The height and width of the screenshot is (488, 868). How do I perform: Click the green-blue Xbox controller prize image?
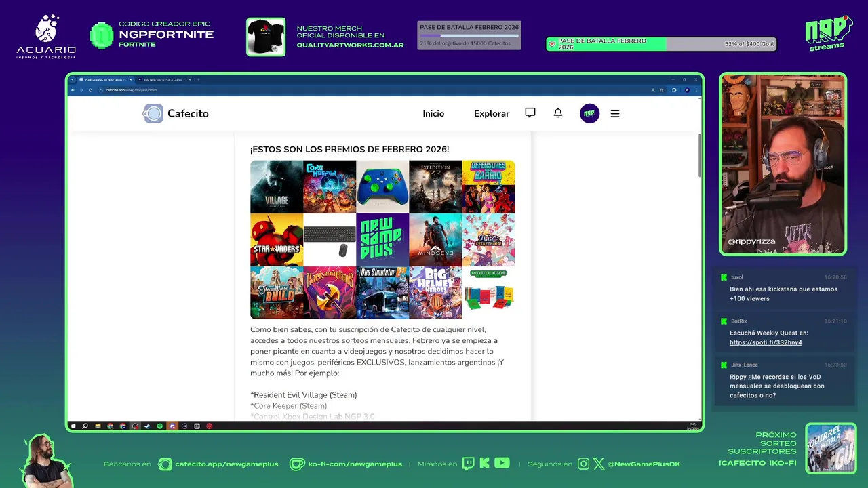382,186
